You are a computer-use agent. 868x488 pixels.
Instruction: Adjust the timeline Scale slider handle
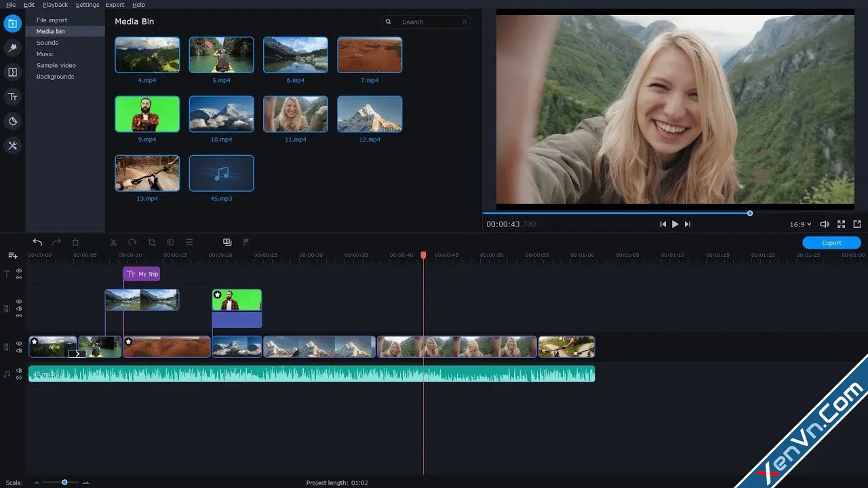(64, 483)
